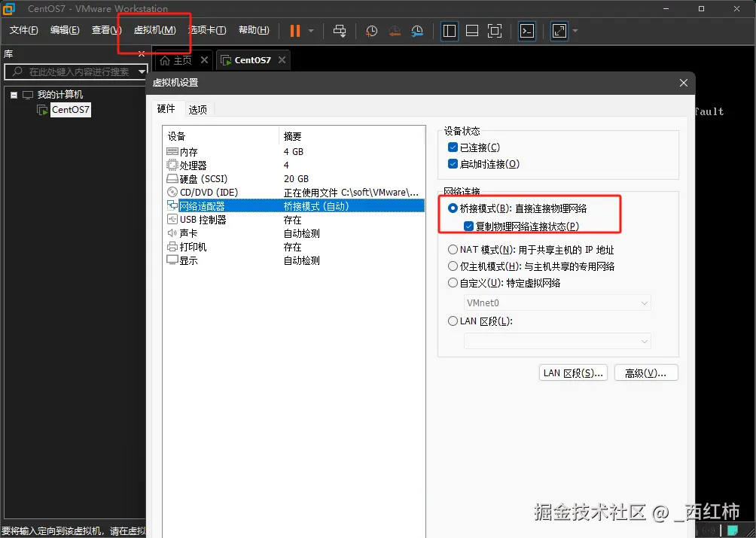Select the 硬盘 (SCSI) device row
The height and width of the screenshot is (538, 756).
tap(294, 178)
